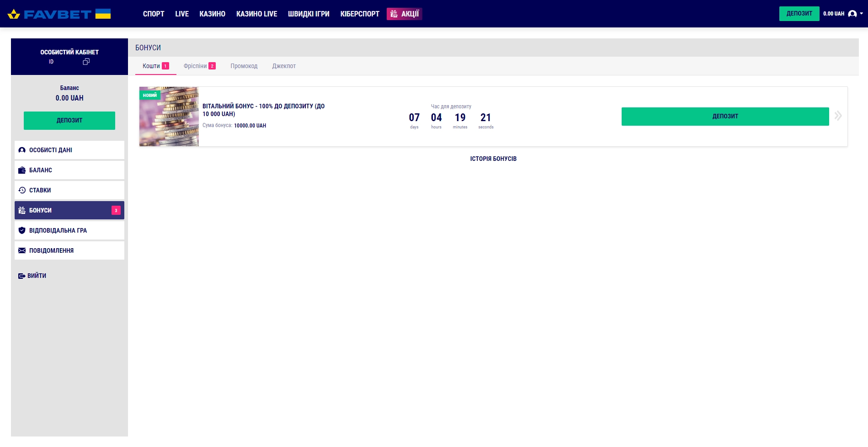Click the Favbet logo in the header
This screenshot has width=868, height=447.
59,14
